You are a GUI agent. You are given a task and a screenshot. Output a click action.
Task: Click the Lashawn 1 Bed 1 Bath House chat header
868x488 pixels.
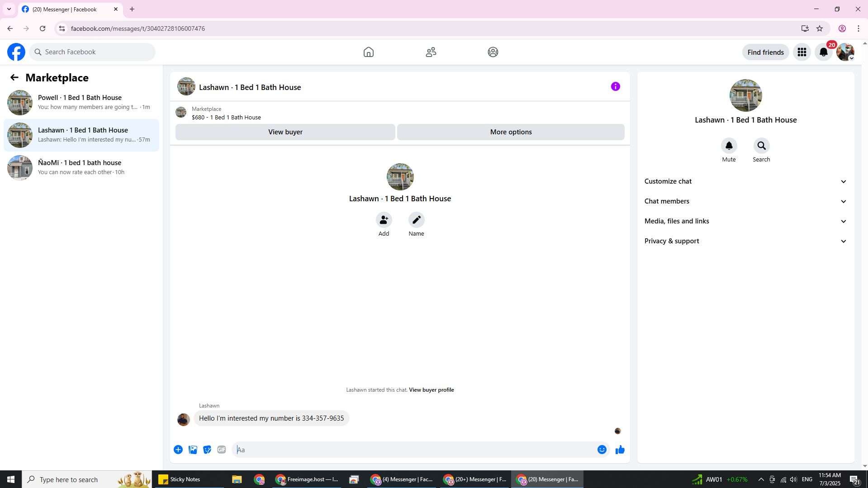pyautogui.click(x=250, y=87)
